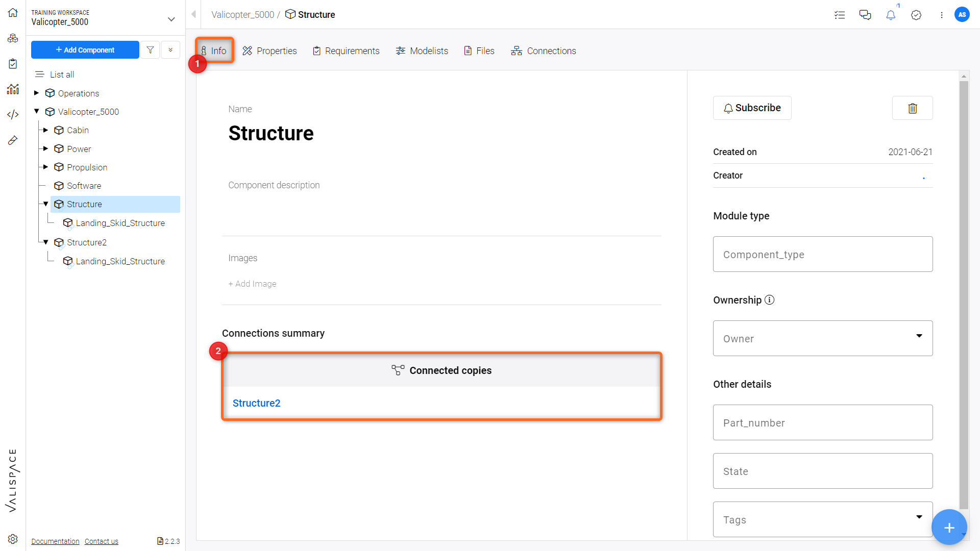Open the workspace selector chevron
The width and height of the screenshot is (980, 551).
pyautogui.click(x=171, y=19)
